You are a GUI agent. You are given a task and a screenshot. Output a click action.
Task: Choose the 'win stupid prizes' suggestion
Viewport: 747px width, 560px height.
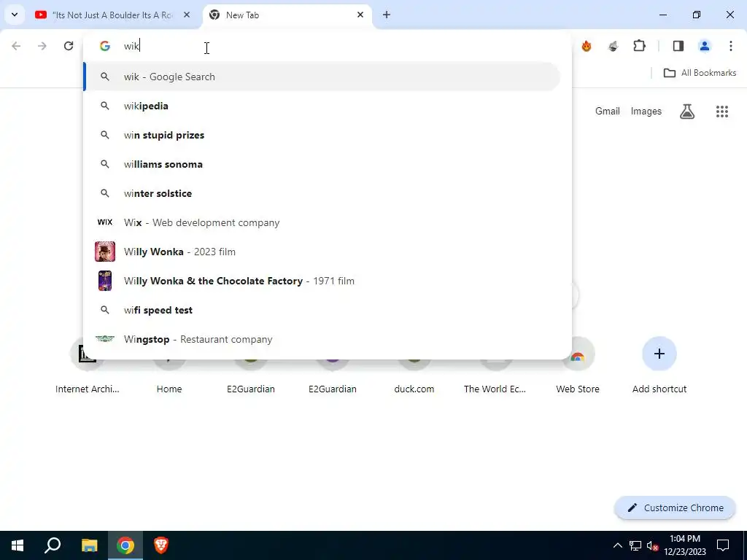[322, 135]
